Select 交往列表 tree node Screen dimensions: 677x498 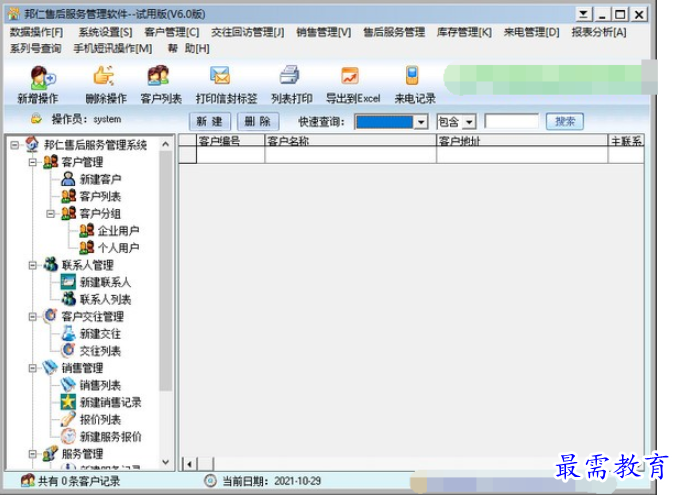[x=100, y=351]
